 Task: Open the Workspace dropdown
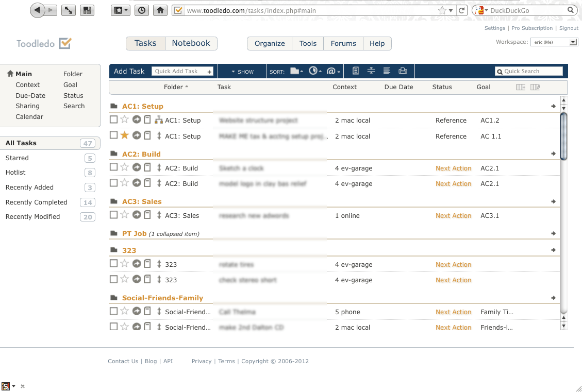tap(554, 42)
